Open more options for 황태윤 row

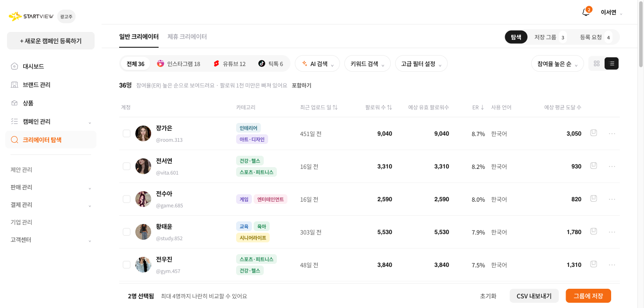[612, 232]
